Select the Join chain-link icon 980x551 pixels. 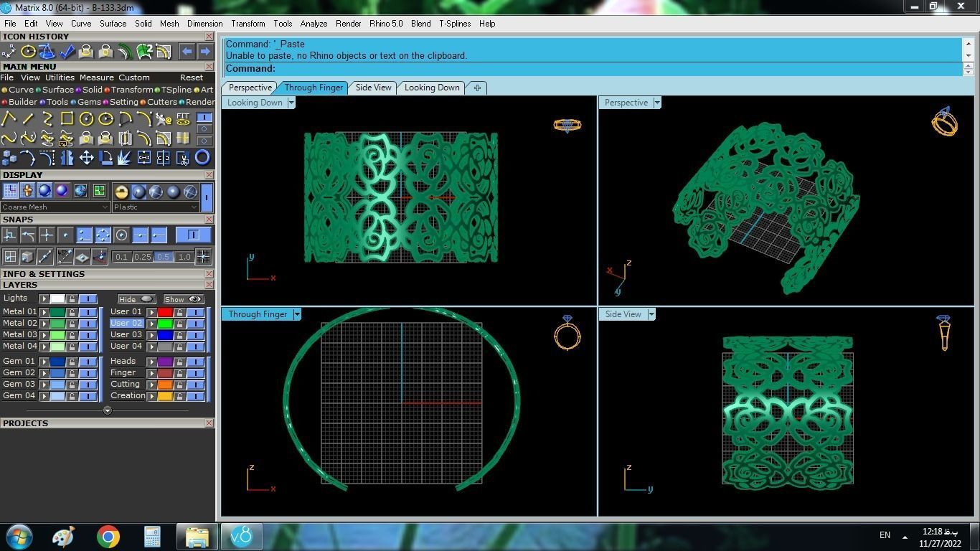pyautogui.click(x=144, y=157)
